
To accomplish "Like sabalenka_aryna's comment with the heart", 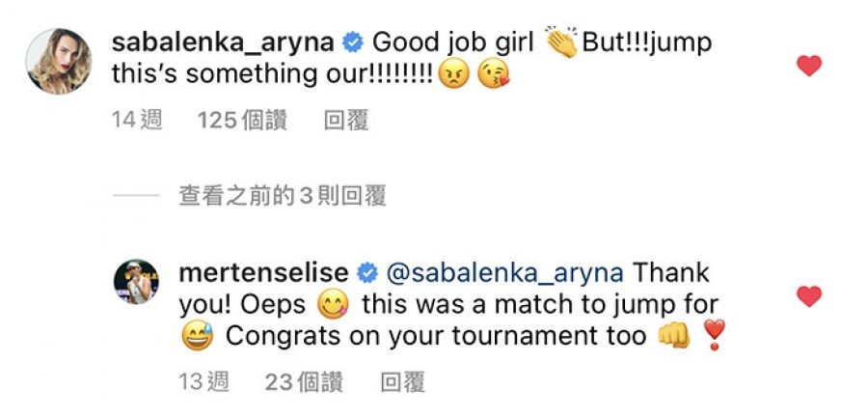I will coord(809,66).
